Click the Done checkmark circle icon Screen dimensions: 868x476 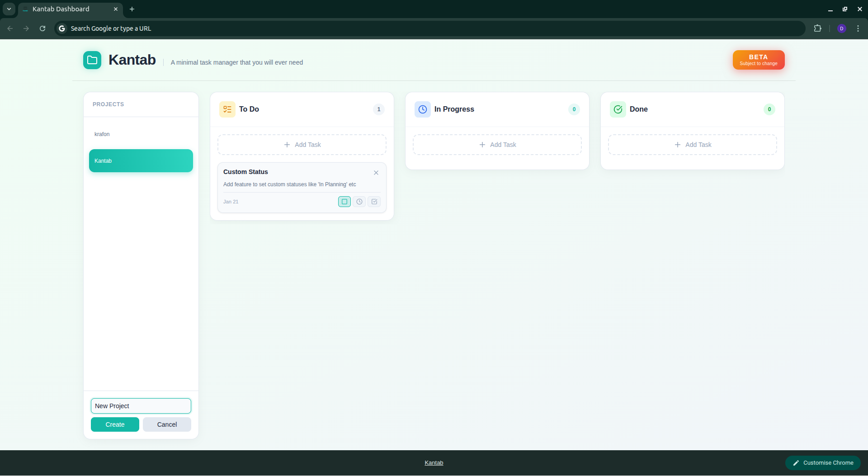(x=618, y=109)
